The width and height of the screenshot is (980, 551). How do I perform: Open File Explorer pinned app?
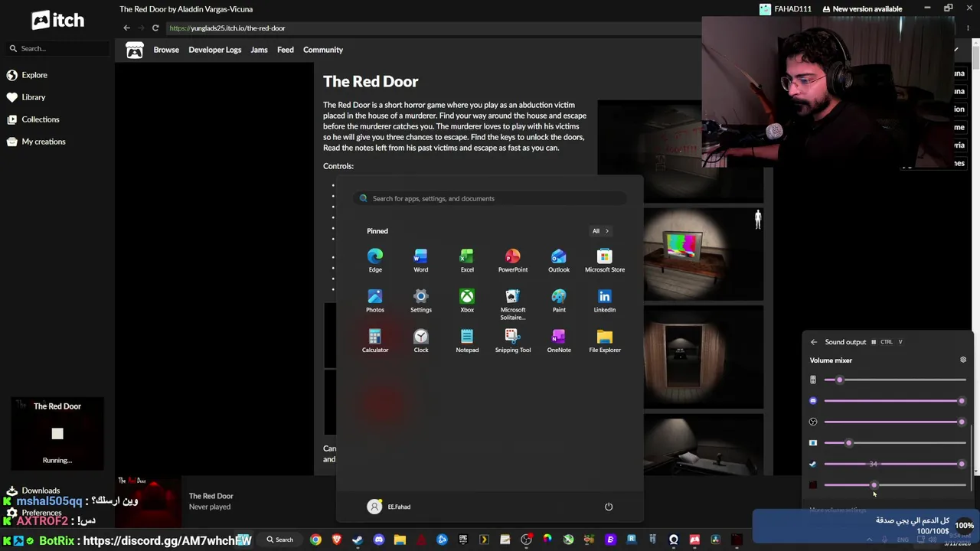coord(605,341)
